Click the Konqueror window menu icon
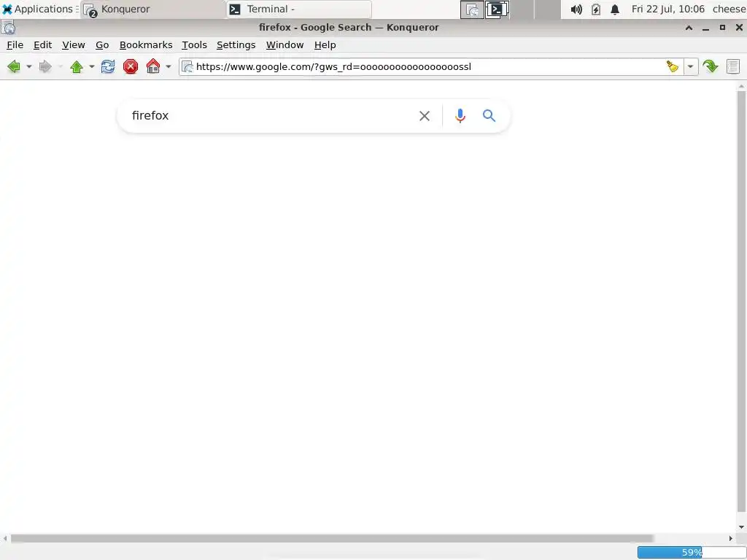Viewport: 747px width, 560px height. (x=9, y=28)
